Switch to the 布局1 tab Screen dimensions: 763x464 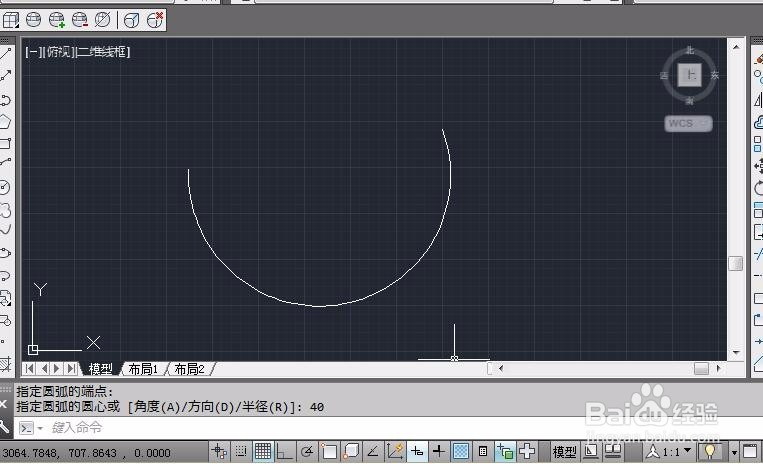(143, 369)
